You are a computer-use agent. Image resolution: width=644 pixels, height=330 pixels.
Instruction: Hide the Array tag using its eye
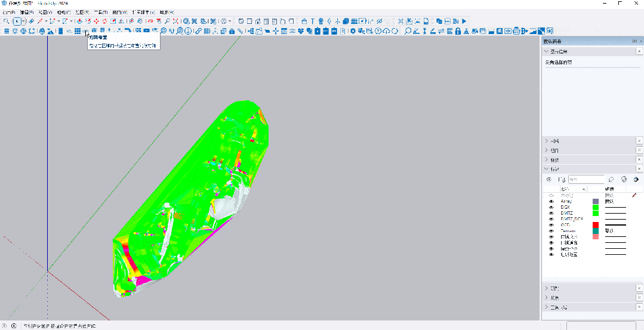pyautogui.click(x=551, y=202)
